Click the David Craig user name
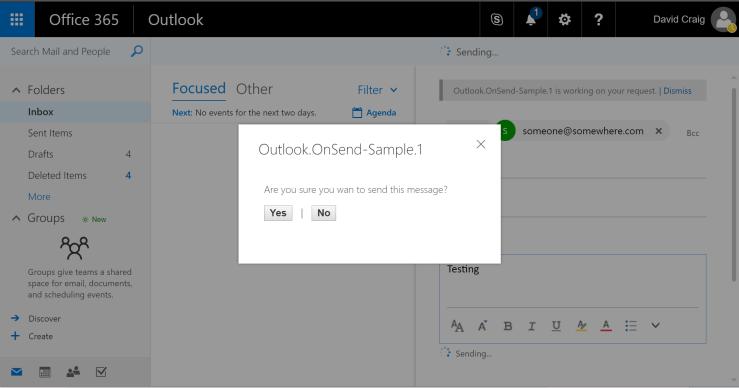This screenshot has width=739, height=388. tap(679, 19)
